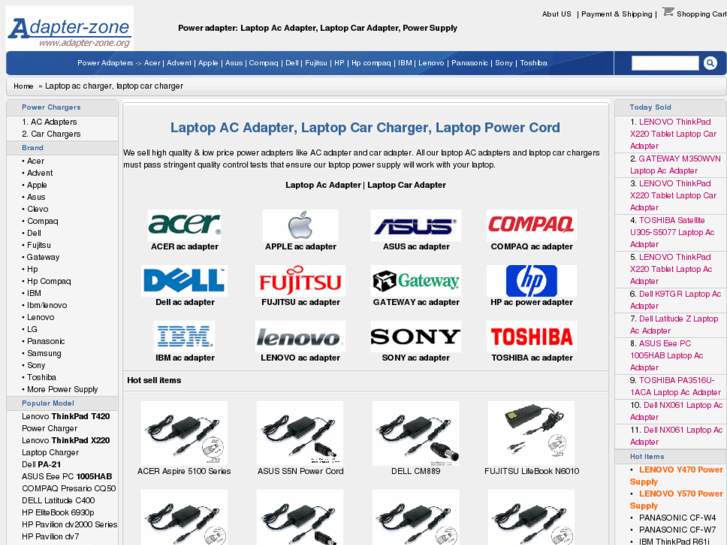Open Lenovo ThinkPad T420 Power Charger

(x=66, y=423)
